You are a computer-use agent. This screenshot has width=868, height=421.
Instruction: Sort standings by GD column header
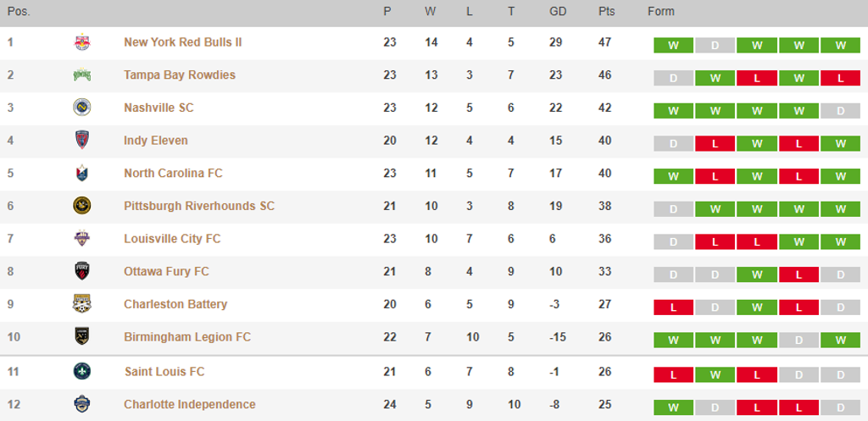[558, 12]
